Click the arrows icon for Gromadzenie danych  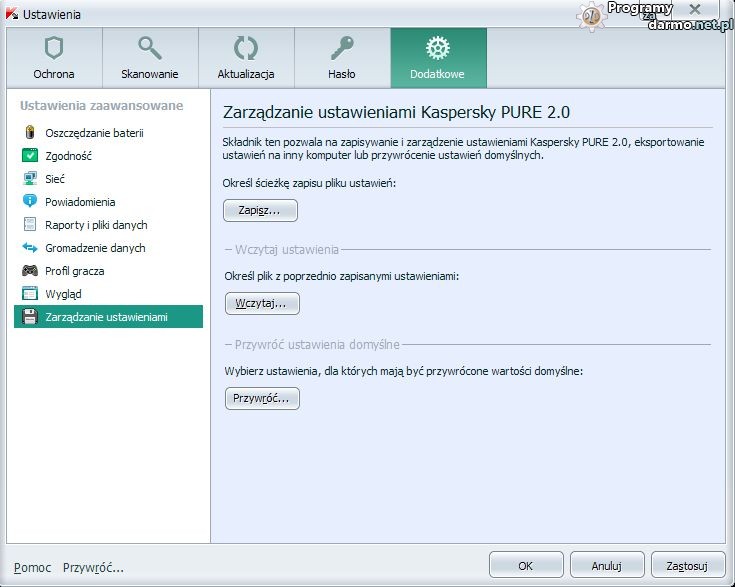pos(30,247)
